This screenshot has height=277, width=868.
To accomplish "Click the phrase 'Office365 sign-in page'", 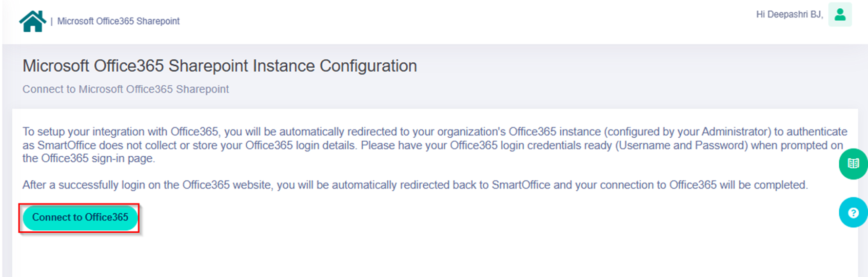I will (98, 158).
